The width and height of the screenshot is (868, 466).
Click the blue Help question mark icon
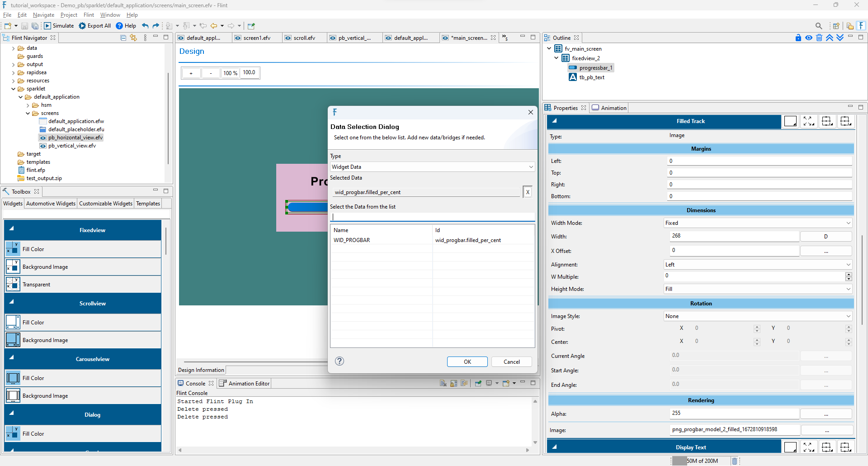click(x=119, y=26)
